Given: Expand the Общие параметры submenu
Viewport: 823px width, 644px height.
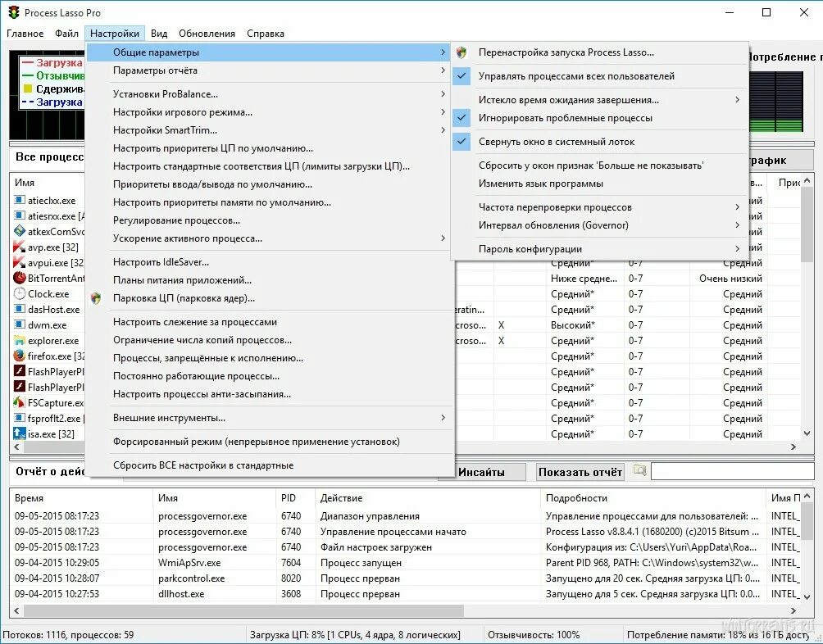Looking at the screenshot, I should (x=269, y=52).
